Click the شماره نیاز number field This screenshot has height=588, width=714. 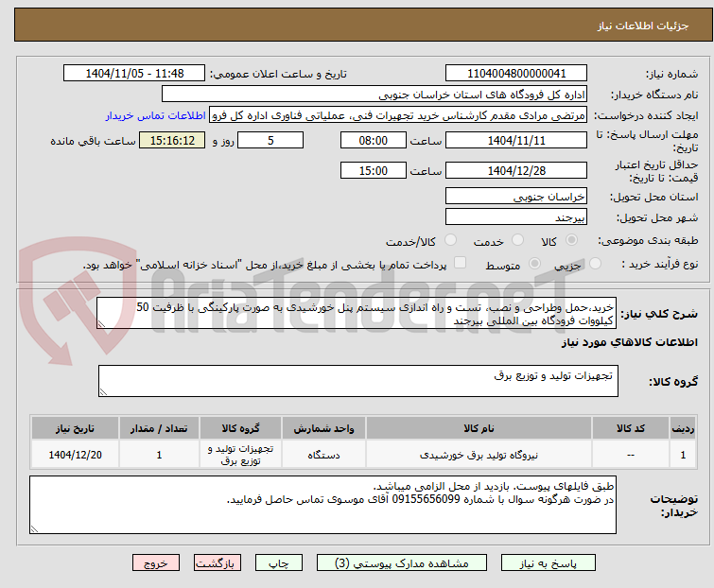pyautogui.click(x=516, y=74)
